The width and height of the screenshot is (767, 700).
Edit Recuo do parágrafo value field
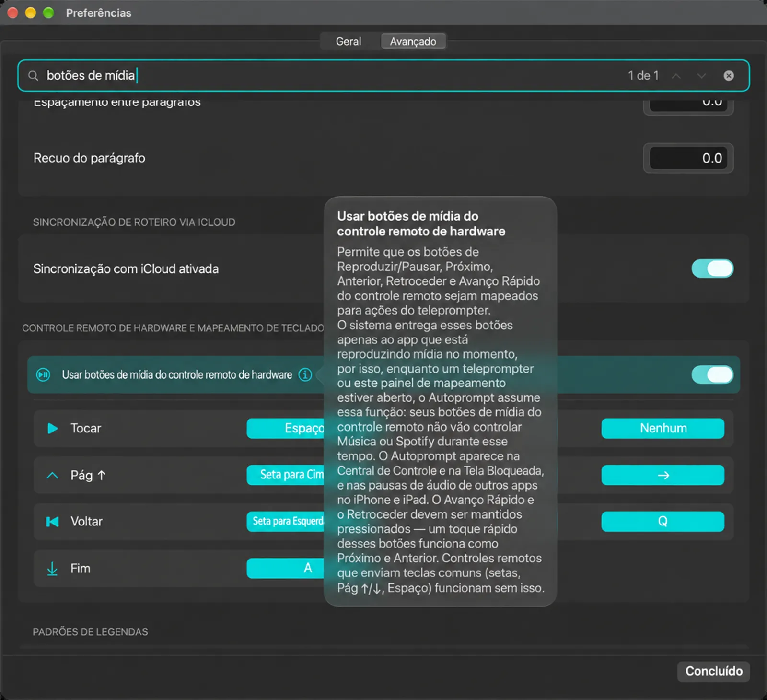[688, 158]
